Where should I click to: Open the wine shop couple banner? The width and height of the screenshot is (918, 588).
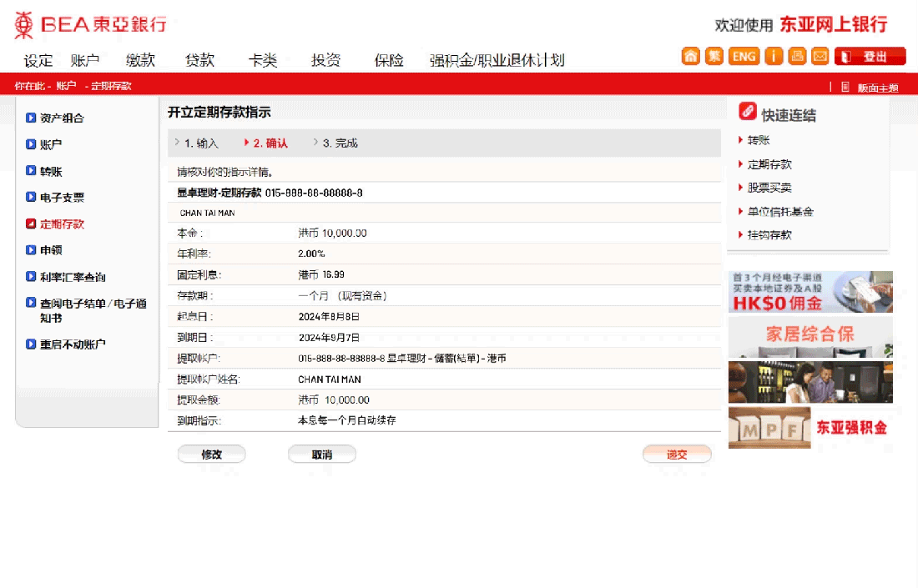pyautogui.click(x=811, y=382)
